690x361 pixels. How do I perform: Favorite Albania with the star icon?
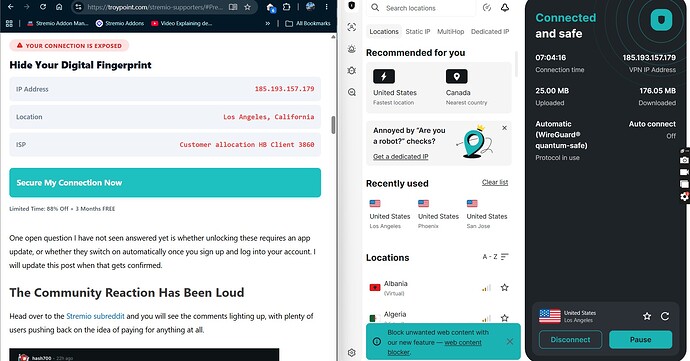[x=504, y=288]
